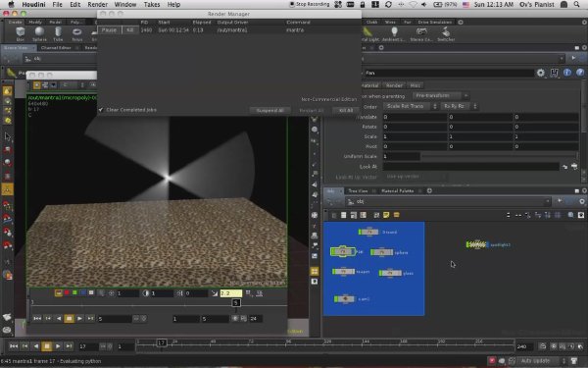Screen dimensions: 588x368
Task: Open the Render parameter tab
Action: [394, 85]
